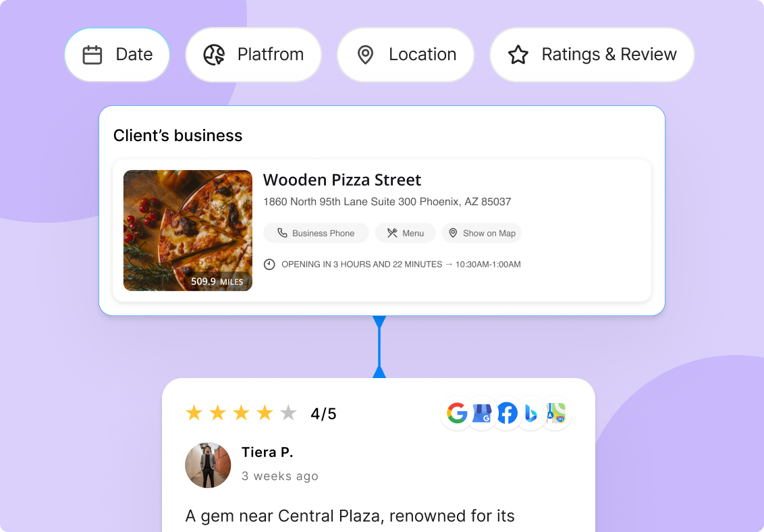Click the star icon in Ratings & Review

[518, 55]
